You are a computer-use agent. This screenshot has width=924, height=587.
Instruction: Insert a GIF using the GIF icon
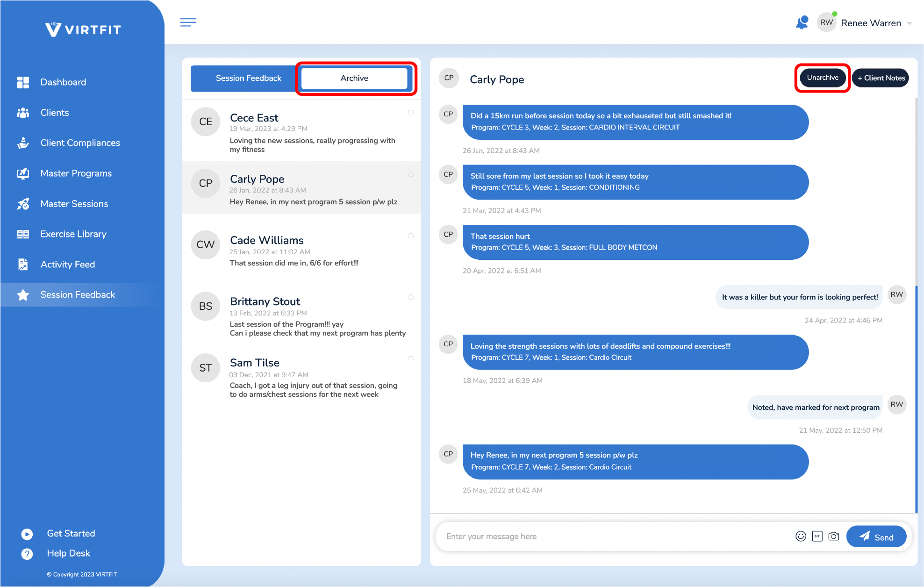pos(817,536)
